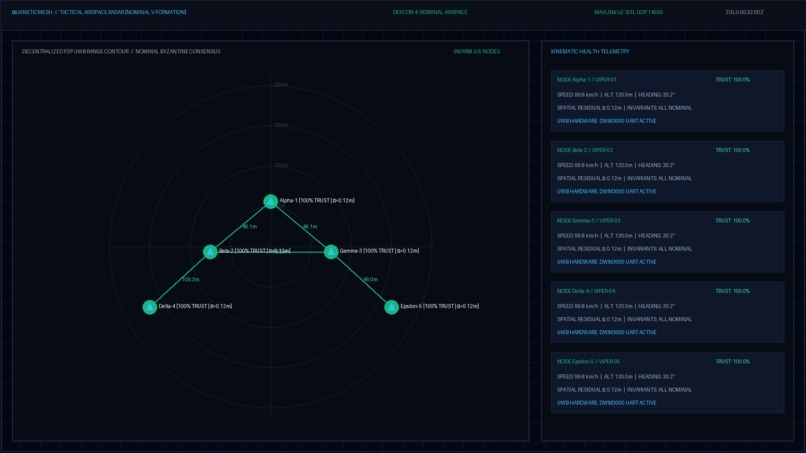Select the Beta-2 drone node on radar

click(210, 251)
